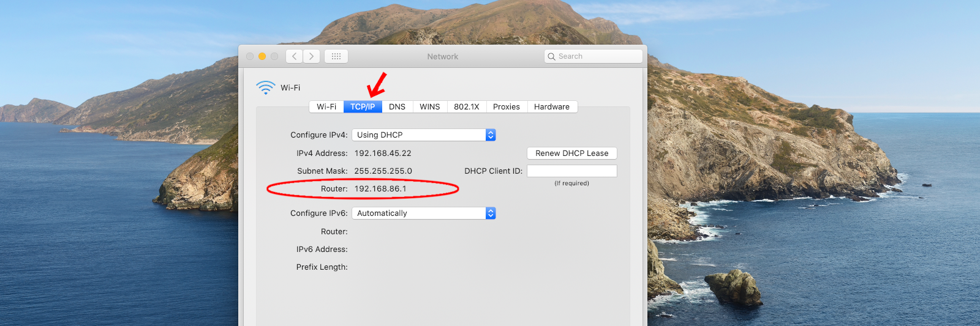The height and width of the screenshot is (326, 980).
Task: Go forward with the right chevron button
Action: coord(311,56)
